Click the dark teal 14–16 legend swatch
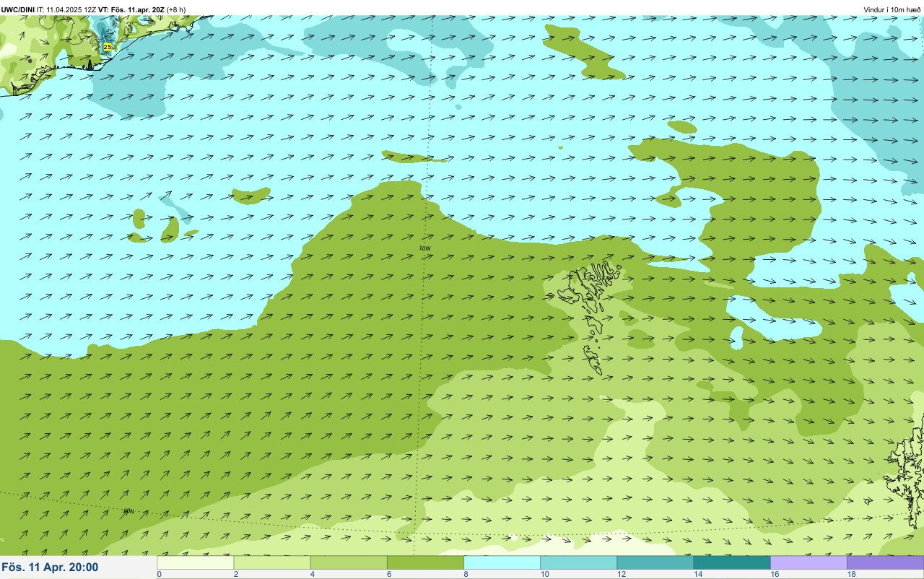924x579 pixels. pos(732,562)
